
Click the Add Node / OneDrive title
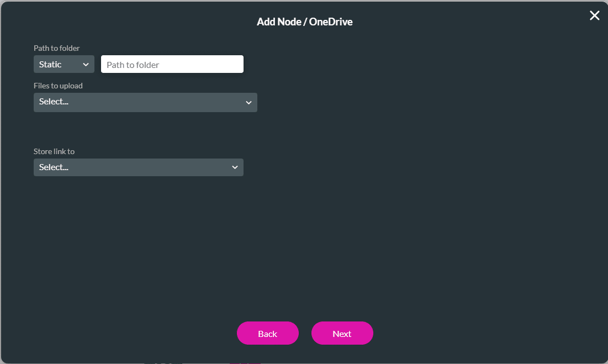(304, 22)
